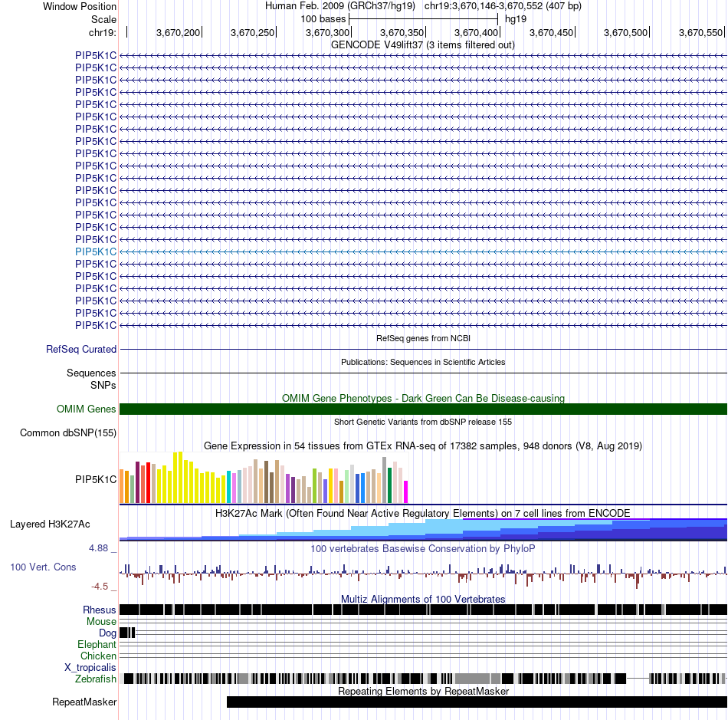Click the RefSeq Curated blue gene line
Screen dimensions: 728x720
coord(424,350)
